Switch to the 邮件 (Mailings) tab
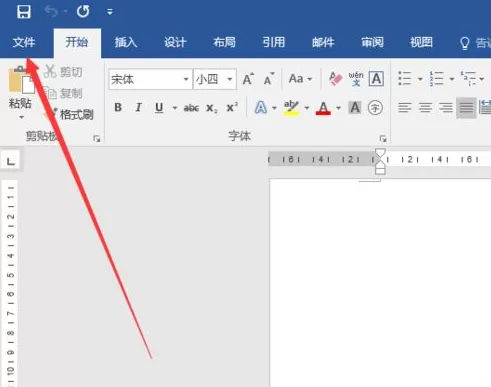 323,43
